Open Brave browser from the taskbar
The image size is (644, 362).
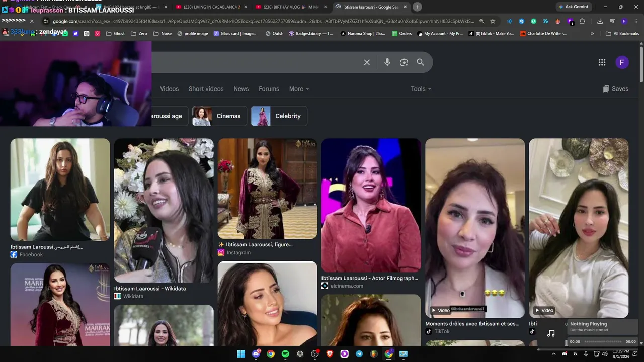point(330,354)
